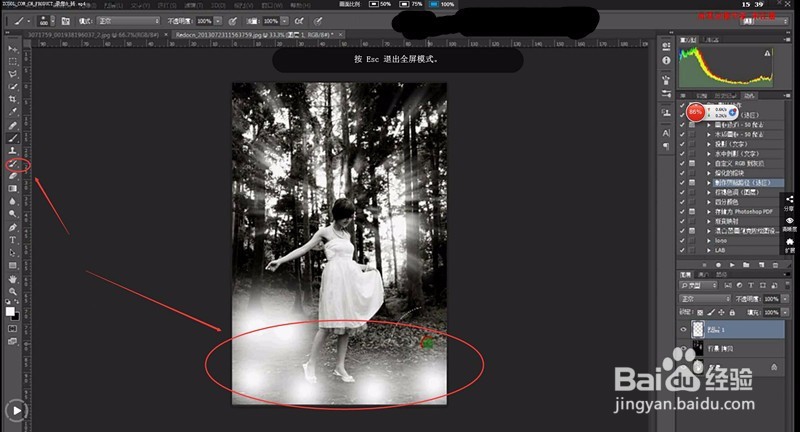Select the Dodge tool

(x=13, y=214)
